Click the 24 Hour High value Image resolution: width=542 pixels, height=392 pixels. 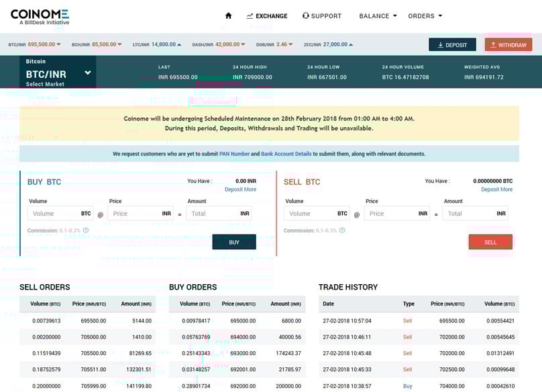[252, 77]
